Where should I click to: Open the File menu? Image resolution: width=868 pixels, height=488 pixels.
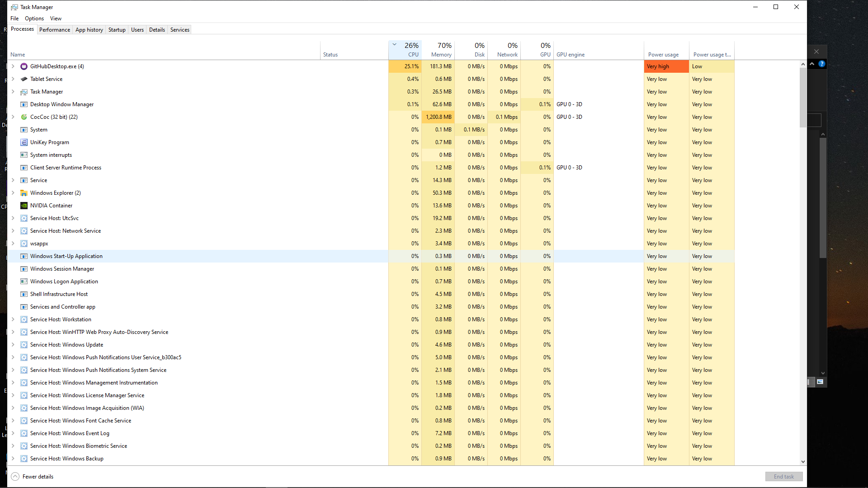click(x=14, y=19)
